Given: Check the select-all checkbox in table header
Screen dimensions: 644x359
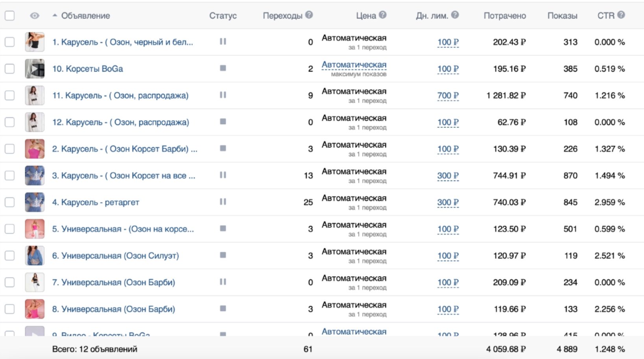Looking at the screenshot, I should coord(9,16).
